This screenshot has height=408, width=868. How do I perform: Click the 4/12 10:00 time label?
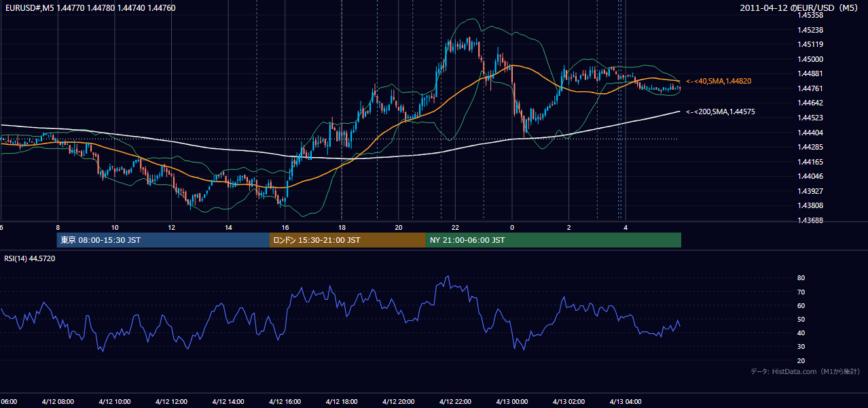click(x=115, y=402)
